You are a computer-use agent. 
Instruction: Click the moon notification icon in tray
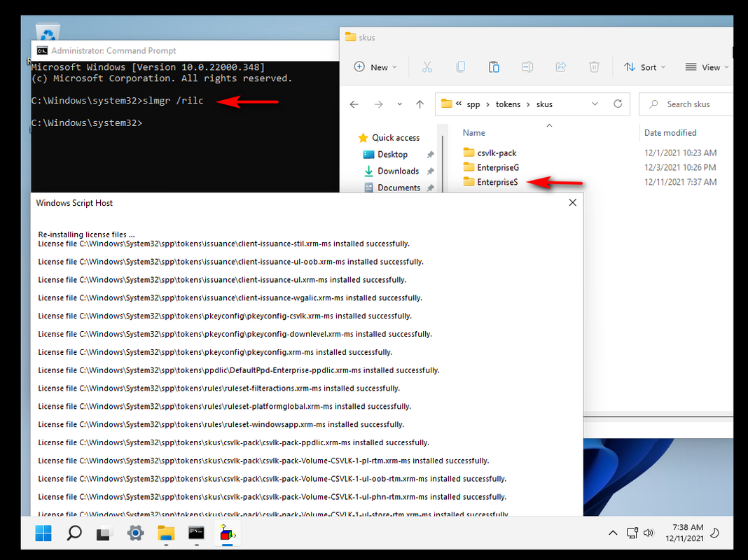click(714, 533)
